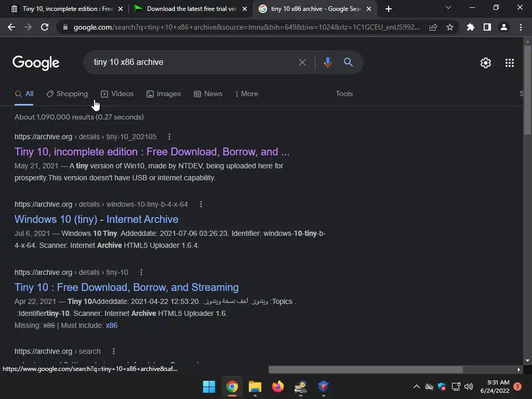Screen dimensions: 532x399
Task: Open Tiny 10 : Free Download, Borrow, and Streaming
Action: coord(127,287)
